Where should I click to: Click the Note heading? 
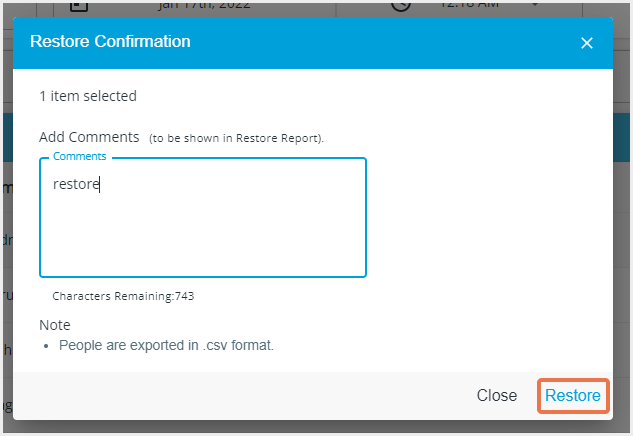(55, 325)
